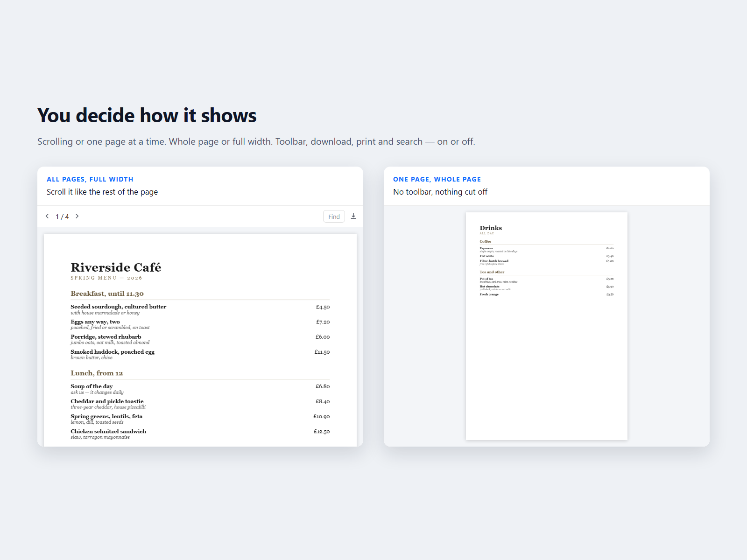Click the £4.50 price

[323, 307]
